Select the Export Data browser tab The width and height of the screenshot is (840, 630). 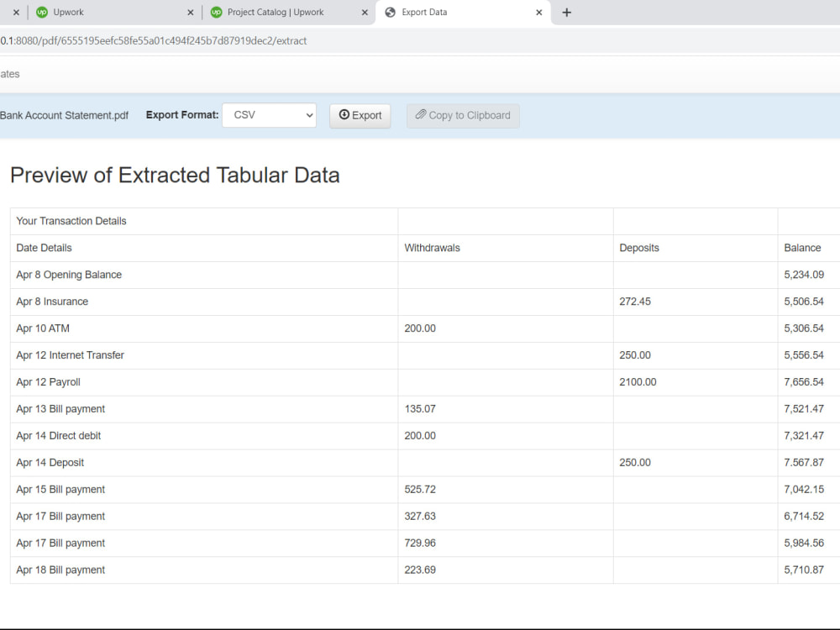pos(464,13)
